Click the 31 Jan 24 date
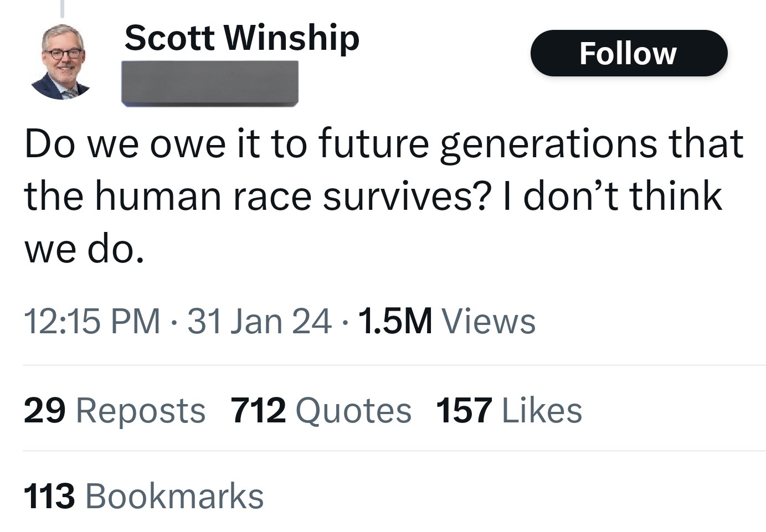This screenshot has height=532, width=766. pos(260,321)
